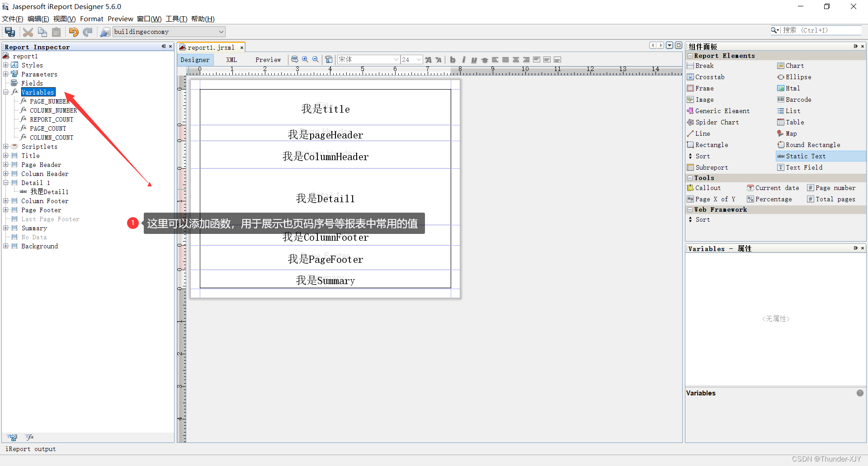
Task: Click the format painter toolbar icon
Action: tap(329, 59)
